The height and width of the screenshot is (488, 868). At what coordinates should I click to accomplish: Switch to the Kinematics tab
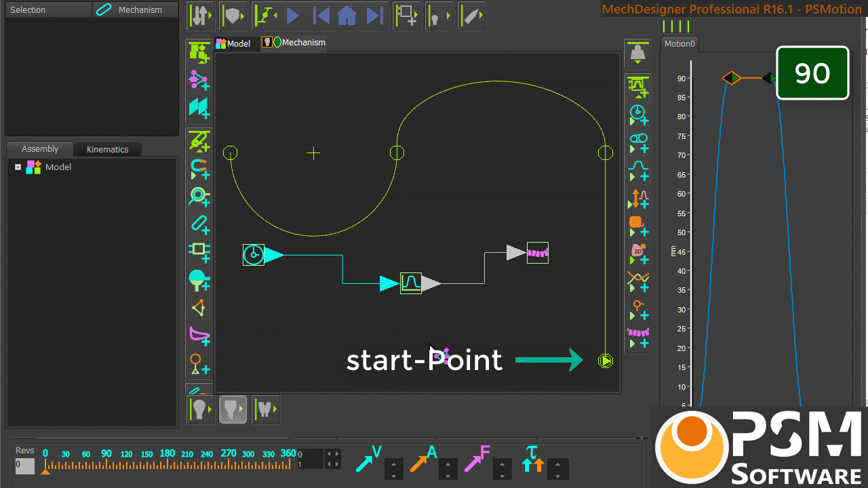(107, 149)
